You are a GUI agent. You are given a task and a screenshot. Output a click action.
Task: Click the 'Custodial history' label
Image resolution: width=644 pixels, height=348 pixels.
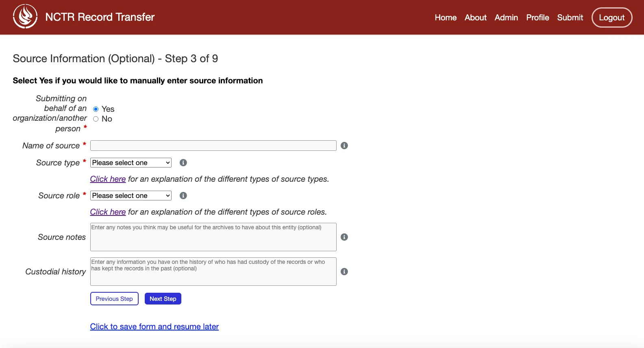(x=56, y=272)
